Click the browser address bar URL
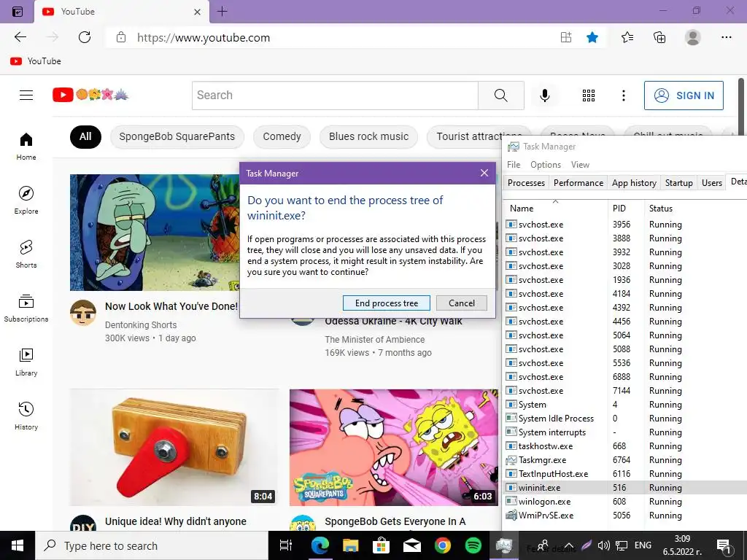Image resolution: width=747 pixels, height=560 pixels. (x=204, y=38)
